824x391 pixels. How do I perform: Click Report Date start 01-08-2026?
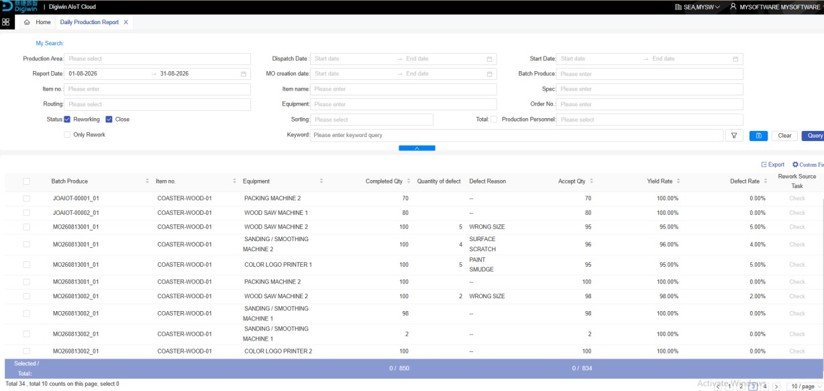click(x=83, y=74)
